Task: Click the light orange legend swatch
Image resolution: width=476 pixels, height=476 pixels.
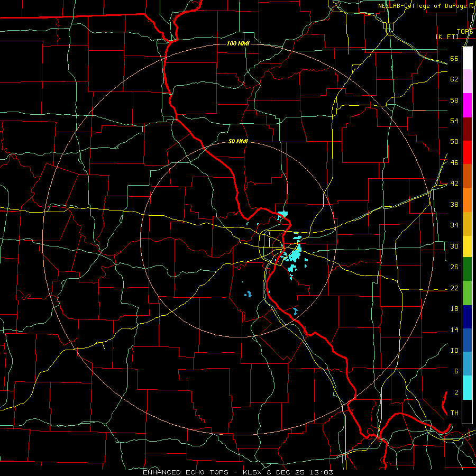Action: tap(467, 200)
